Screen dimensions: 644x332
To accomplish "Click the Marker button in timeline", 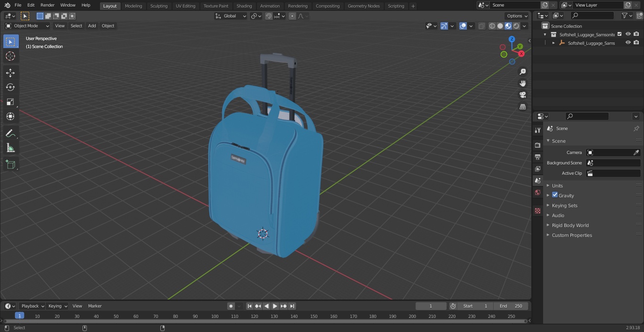I will coord(95,306).
